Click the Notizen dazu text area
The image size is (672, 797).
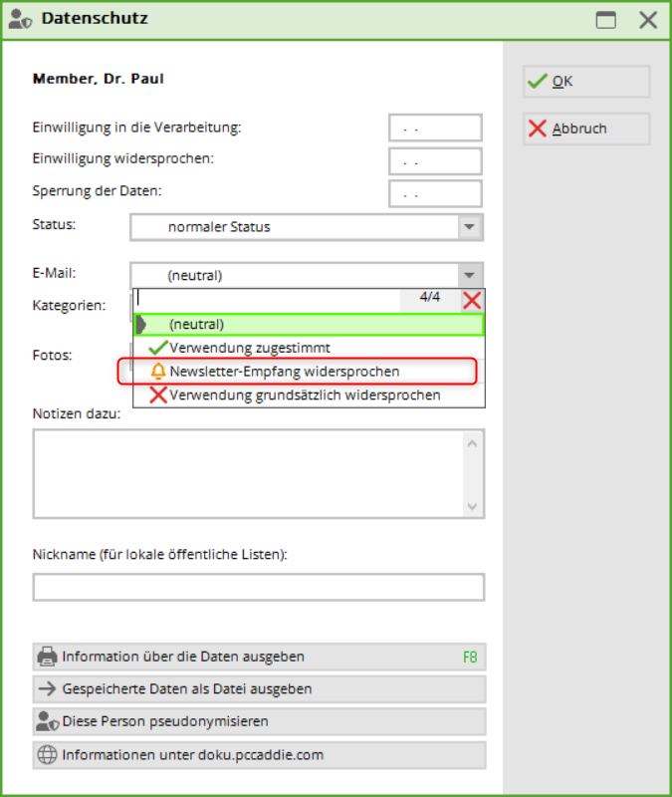248,473
